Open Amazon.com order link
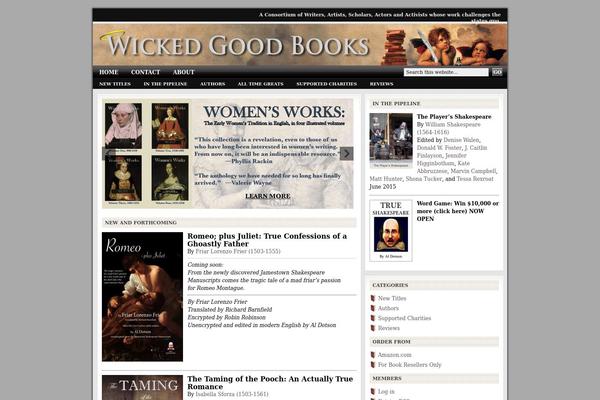 (x=395, y=355)
